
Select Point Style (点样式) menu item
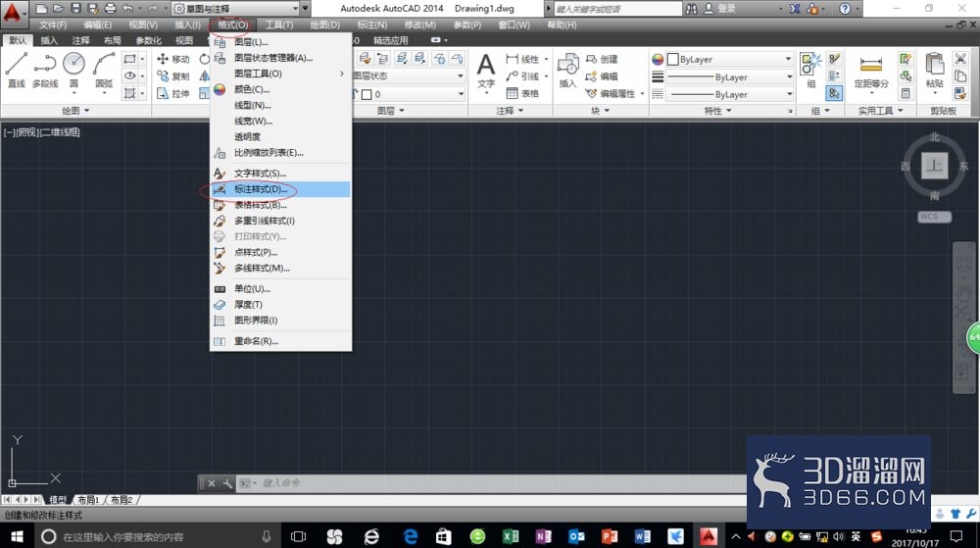click(280, 253)
